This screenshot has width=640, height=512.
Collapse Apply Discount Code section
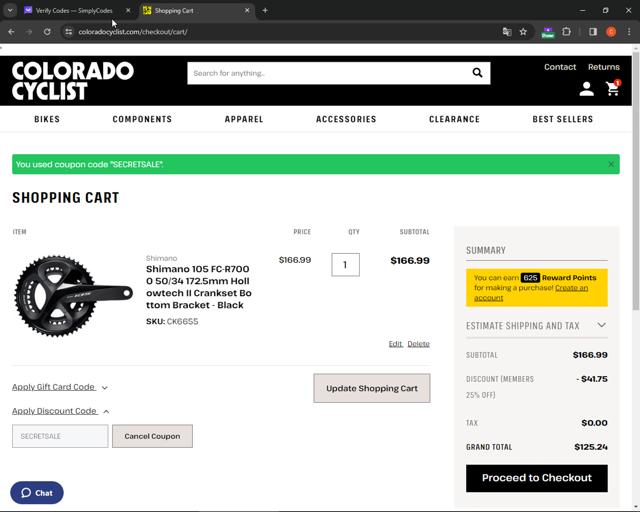[60, 411]
